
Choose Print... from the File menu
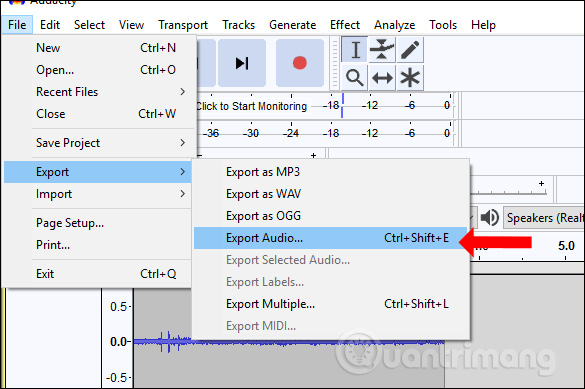coord(98,245)
